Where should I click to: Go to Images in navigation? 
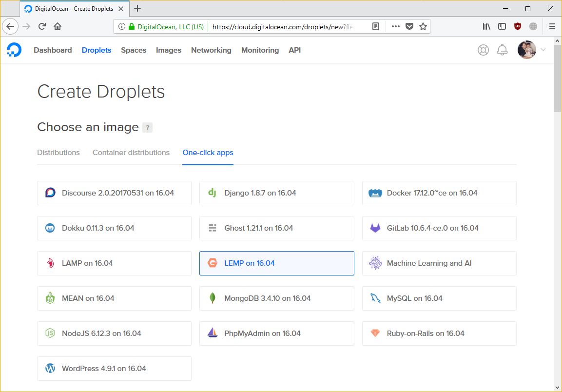pyautogui.click(x=169, y=50)
